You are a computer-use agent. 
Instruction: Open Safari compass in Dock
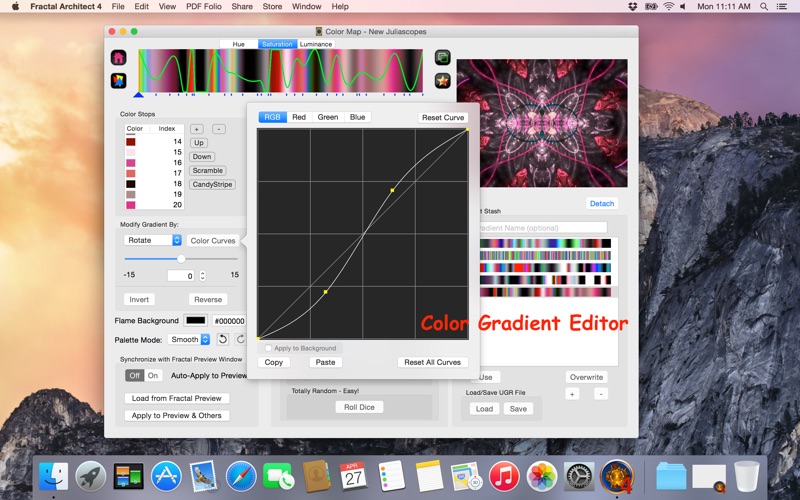(x=241, y=477)
